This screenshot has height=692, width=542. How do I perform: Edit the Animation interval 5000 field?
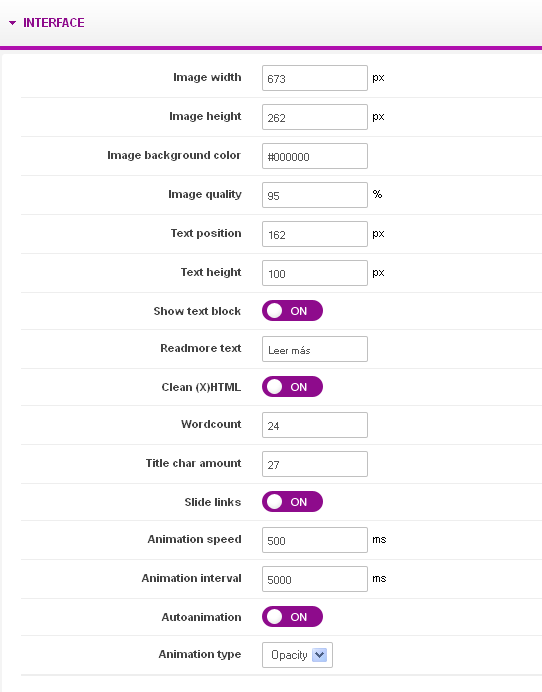tap(315, 579)
